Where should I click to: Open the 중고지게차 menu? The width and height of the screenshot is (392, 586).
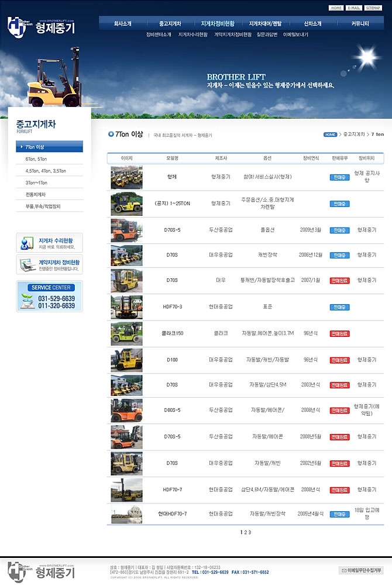click(x=170, y=23)
